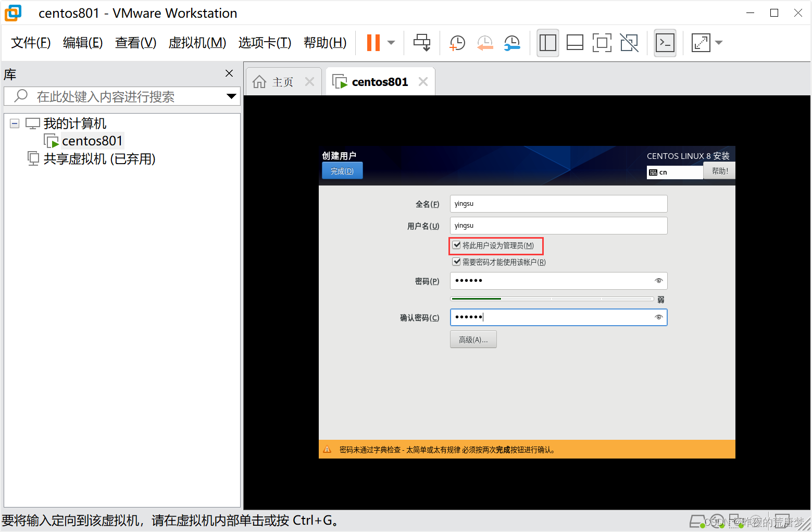Screen dimensions: 812x532
Task: Enter full screen mode
Action: tap(602, 43)
